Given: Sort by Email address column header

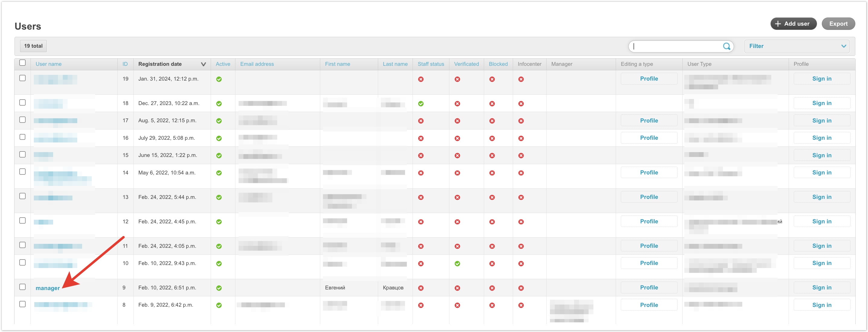Looking at the screenshot, I should [x=257, y=64].
